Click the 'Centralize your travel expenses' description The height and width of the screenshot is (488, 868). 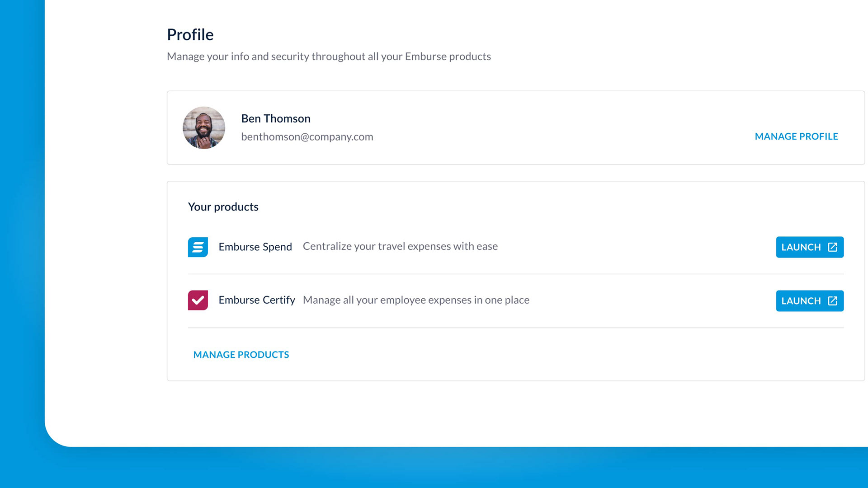400,246
